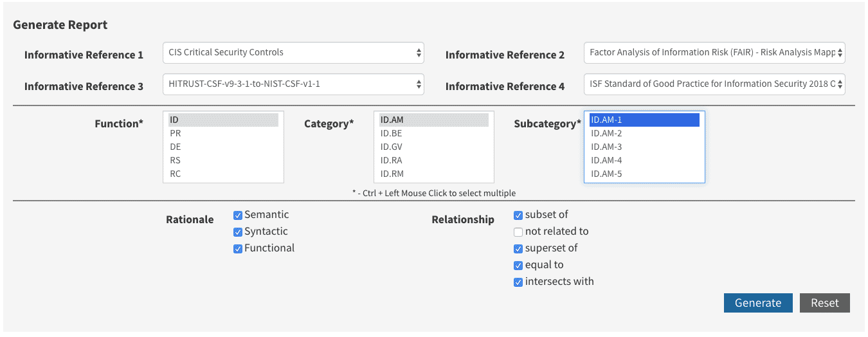Select ID.BE in the Category list
This screenshot has height=337, width=868.
[x=433, y=133]
